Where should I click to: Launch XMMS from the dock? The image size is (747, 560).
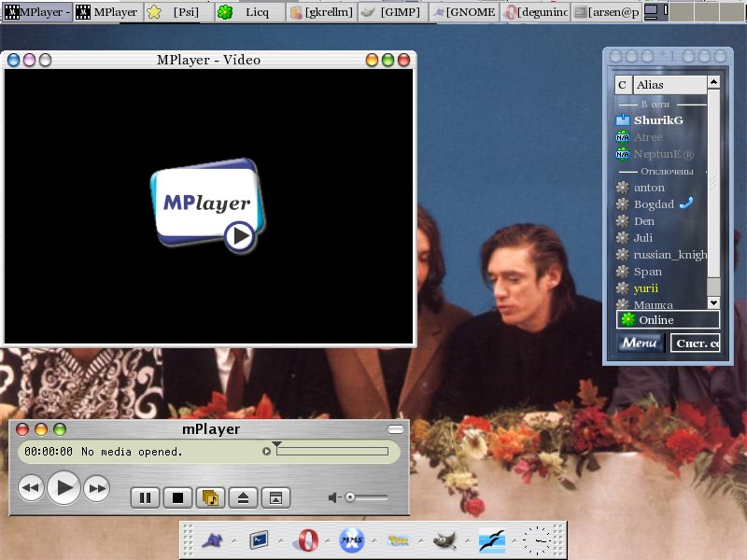point(352,540)
